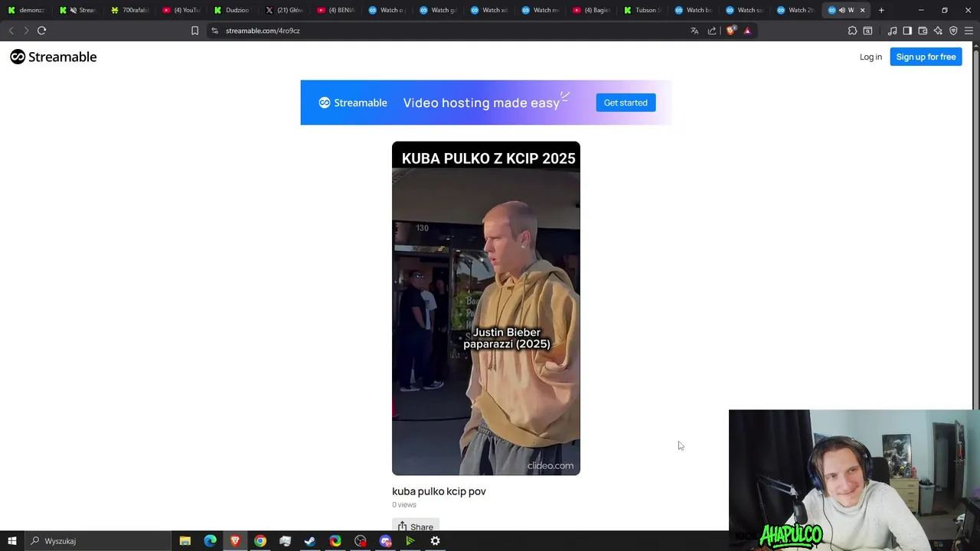Viewport: 980px width, 551px height.
Task: Open the media playlist music note icon
Action: click(893, 31)
